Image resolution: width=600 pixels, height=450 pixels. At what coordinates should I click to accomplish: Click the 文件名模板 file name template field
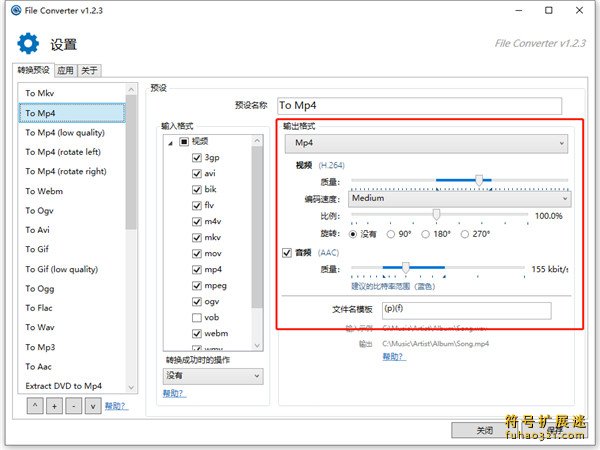466,310
